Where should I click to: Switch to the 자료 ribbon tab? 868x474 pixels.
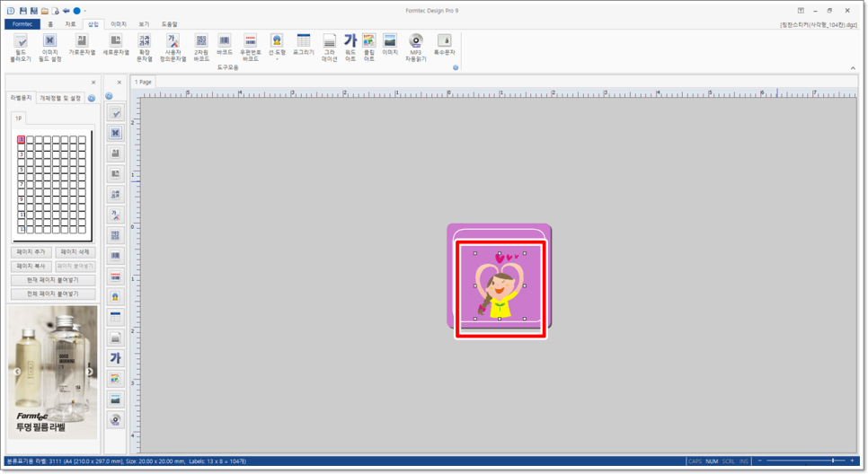(x=70, y=24)
